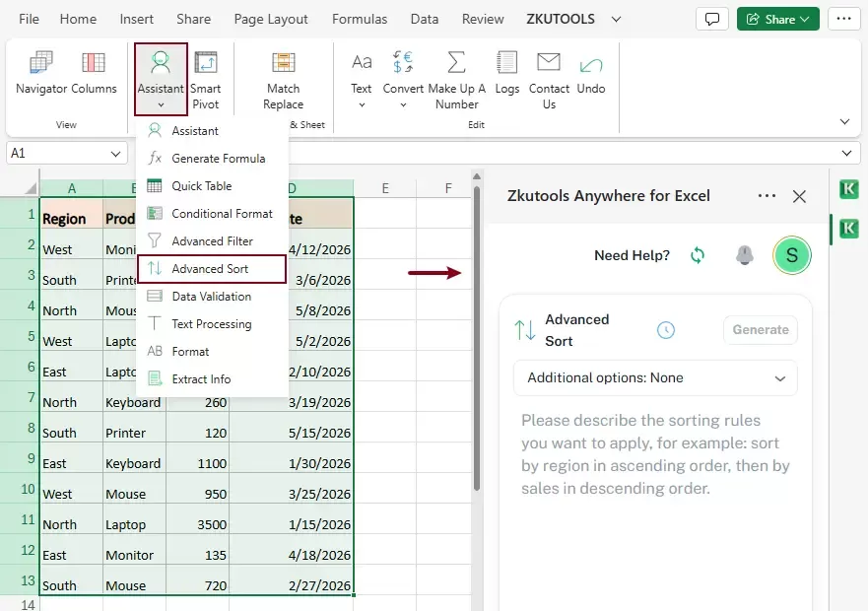The width and height of the screenshot is (868, 611).
Task: Select Generate Formula menu entry
Action: tap(212, 159)
